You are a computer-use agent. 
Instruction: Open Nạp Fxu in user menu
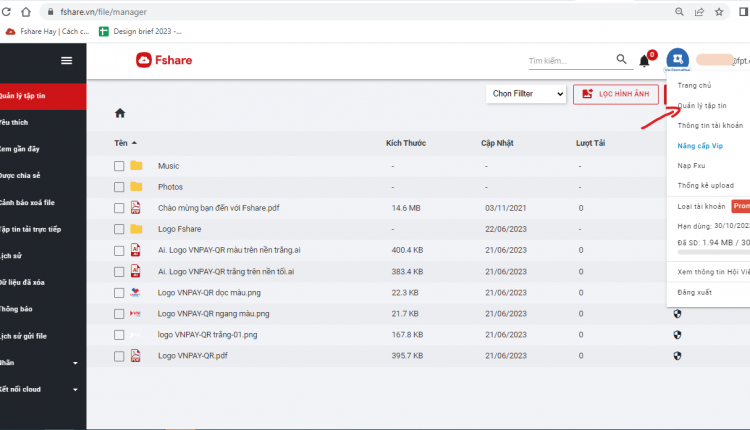(691, 165)
